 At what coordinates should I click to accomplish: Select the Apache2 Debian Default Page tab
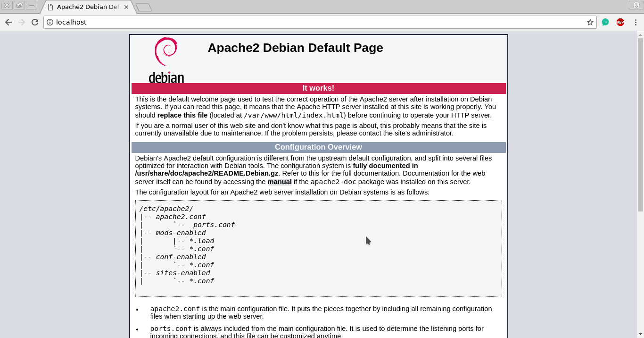coord(87,7)
